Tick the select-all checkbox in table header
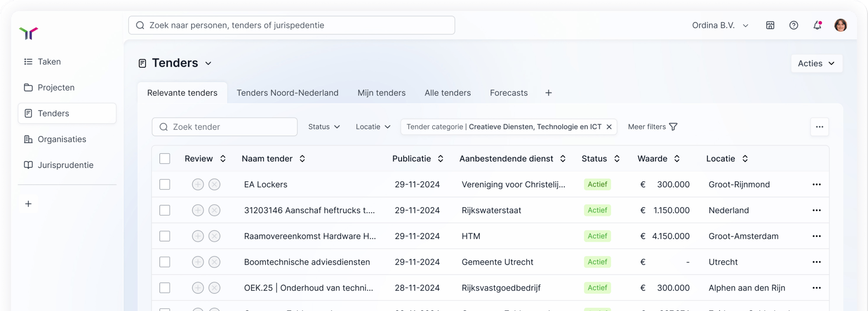This screenshot has width=868, height=311. (165, 159)
